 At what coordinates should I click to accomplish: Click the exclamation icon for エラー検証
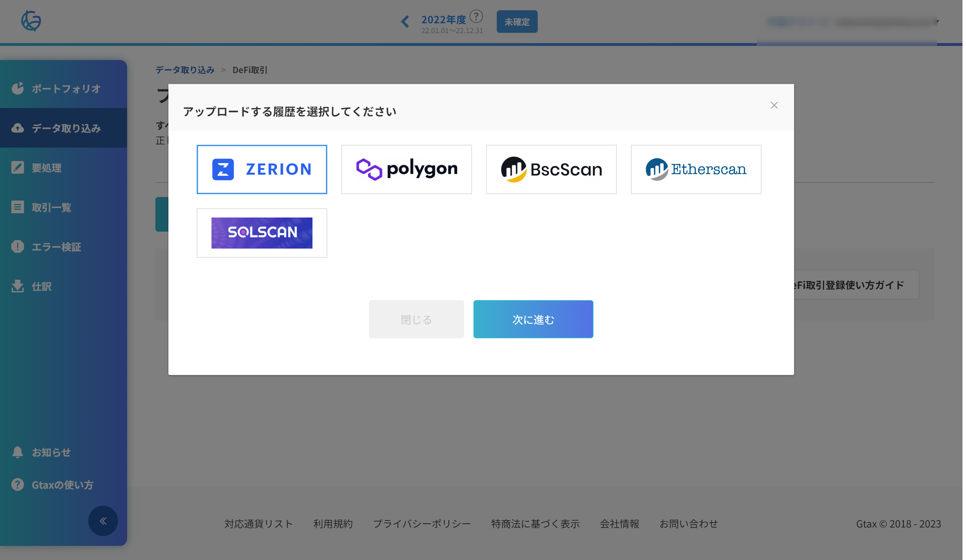tap(18, 247)
